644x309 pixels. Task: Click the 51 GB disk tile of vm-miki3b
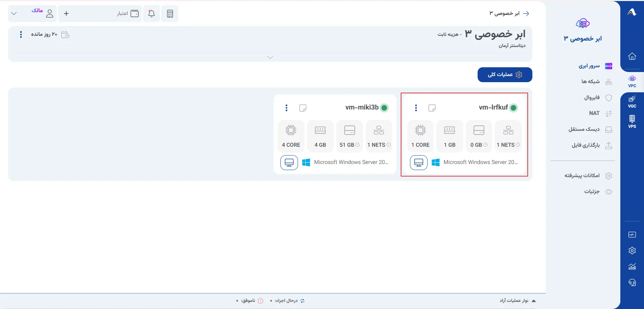pyautogui.click(x=349, y=136)
